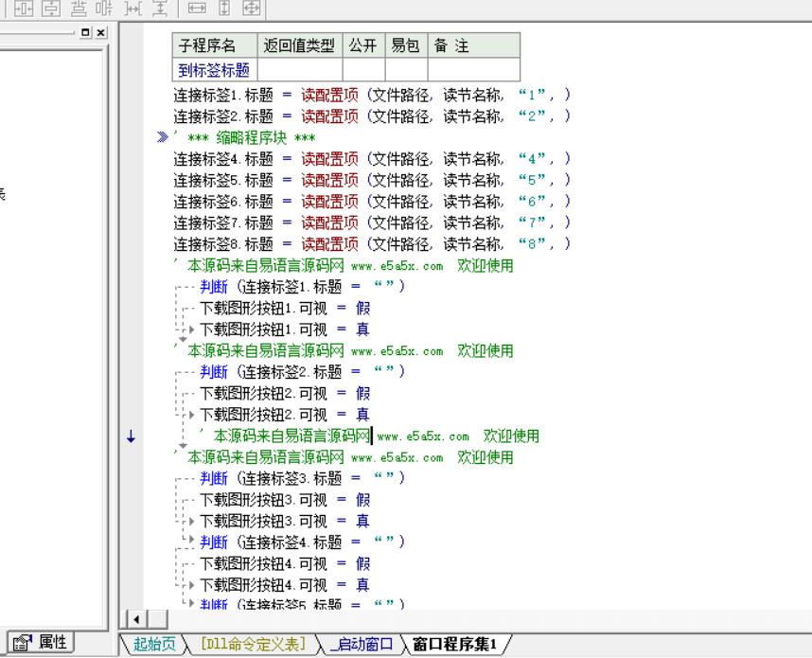
Task: Click the indented comment containing the text cursor
Action: point(370,436)
